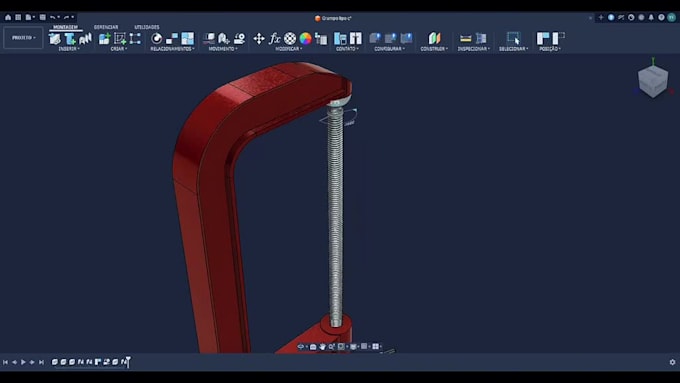Click the first Inserir component icon
The image size is (680, 383).
pos(55,39)
